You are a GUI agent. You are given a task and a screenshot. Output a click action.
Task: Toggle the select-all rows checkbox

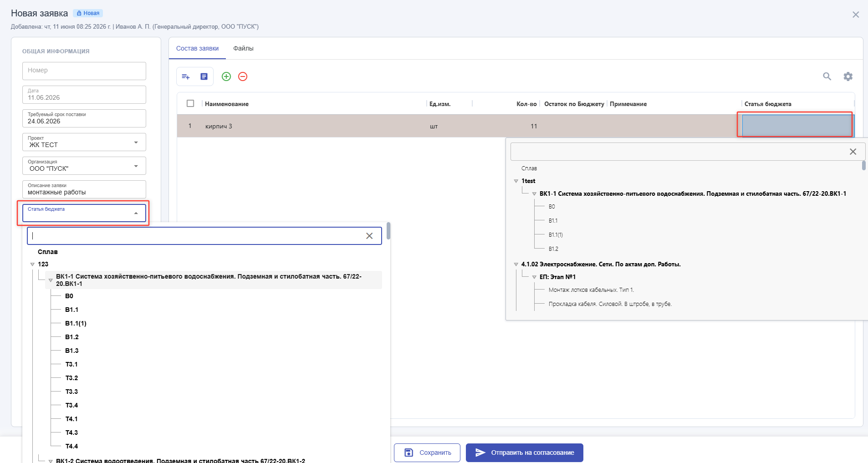(190, 103)
